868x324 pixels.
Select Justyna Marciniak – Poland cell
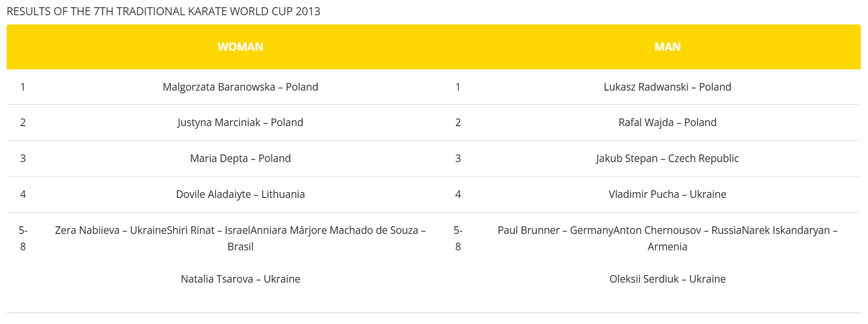[x=240, y=122]
